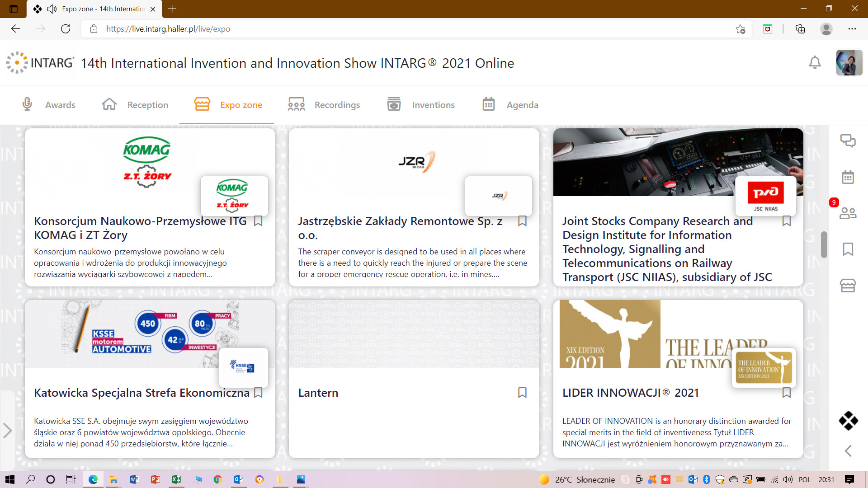Open the Lantern exhibitor title

[318, 393]
